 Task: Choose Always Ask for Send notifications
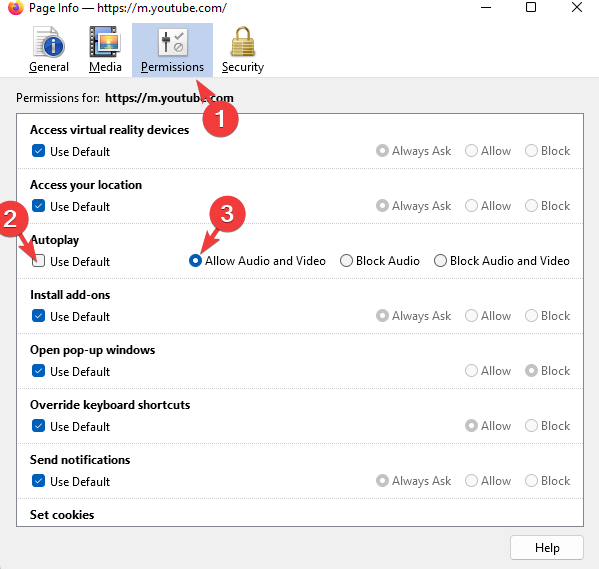[382, 481]
